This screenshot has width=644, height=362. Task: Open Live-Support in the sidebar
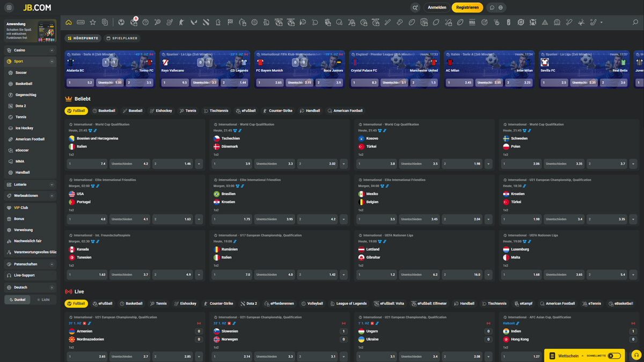(x=30, y=276)
